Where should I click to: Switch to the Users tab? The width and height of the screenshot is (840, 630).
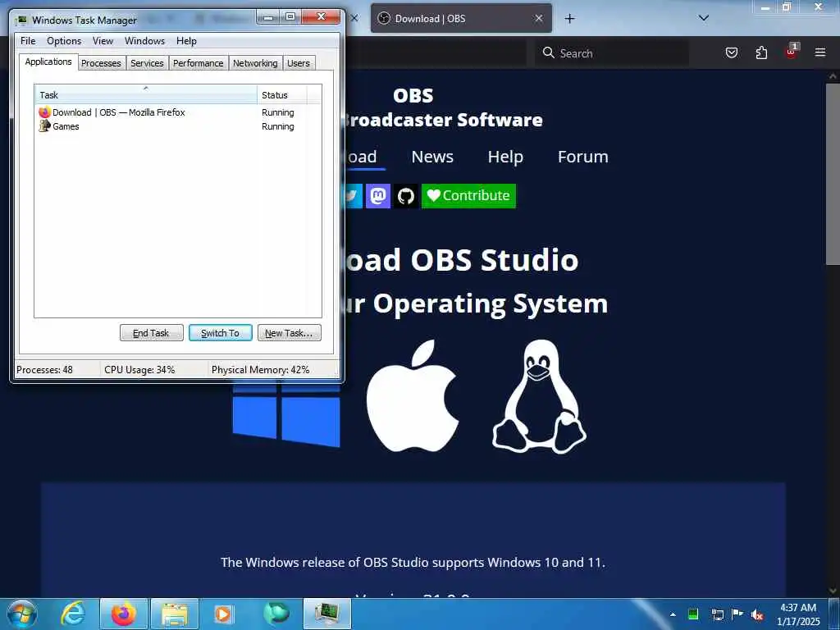point(299,63)
